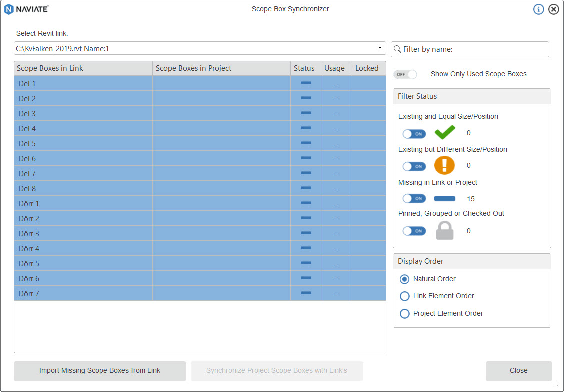Toggle Show Only Used Scope Boxes switch
The image size is (564, 392).
(405, 74)
